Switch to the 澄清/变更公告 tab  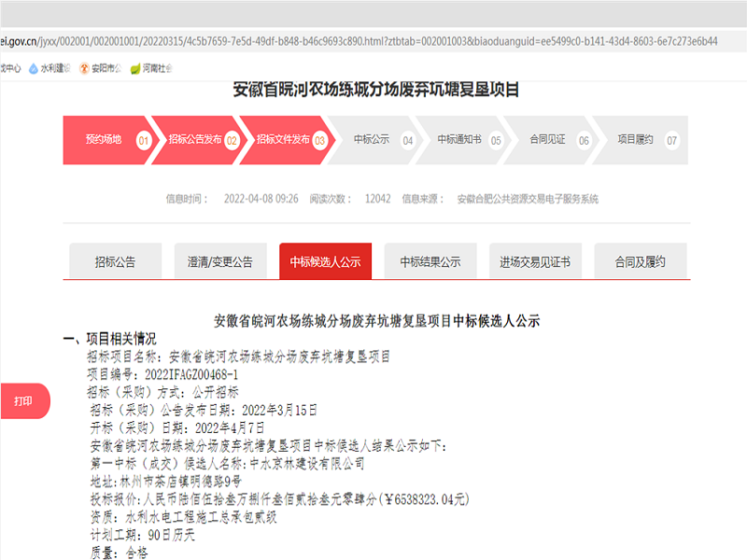tap(220, 262)
